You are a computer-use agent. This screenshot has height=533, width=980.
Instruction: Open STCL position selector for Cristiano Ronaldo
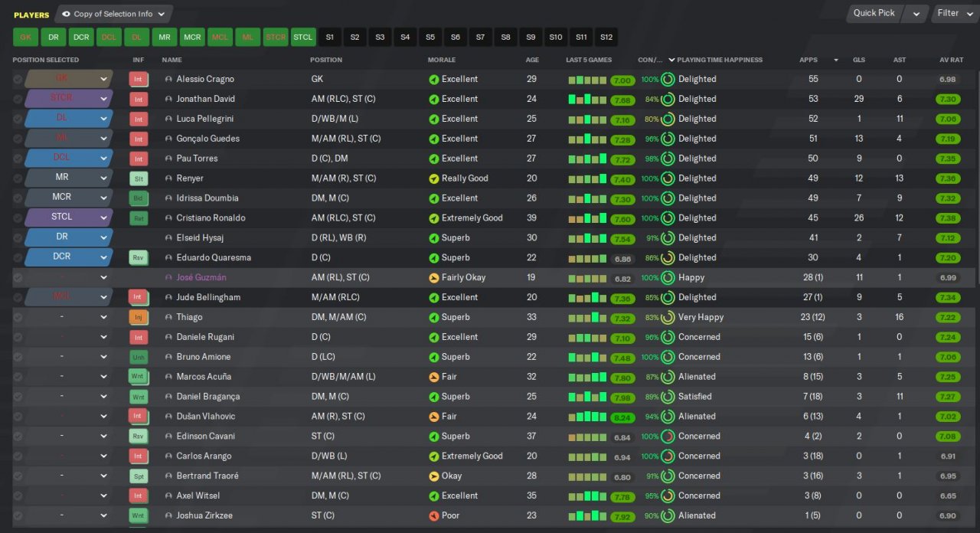[69, 218]
